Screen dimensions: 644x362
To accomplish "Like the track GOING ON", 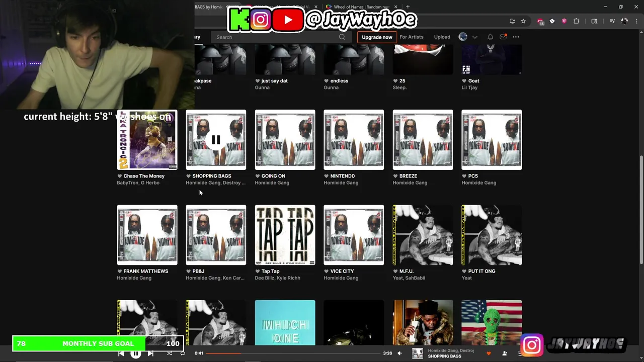I will 258,176.
